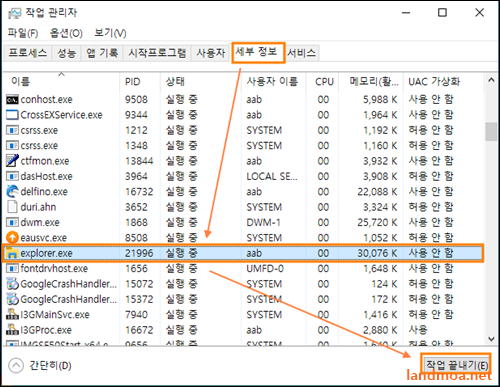Viewport: 500px width, 387px height.
Task: Select the delfino.exe process name
Action: point(44,192)
